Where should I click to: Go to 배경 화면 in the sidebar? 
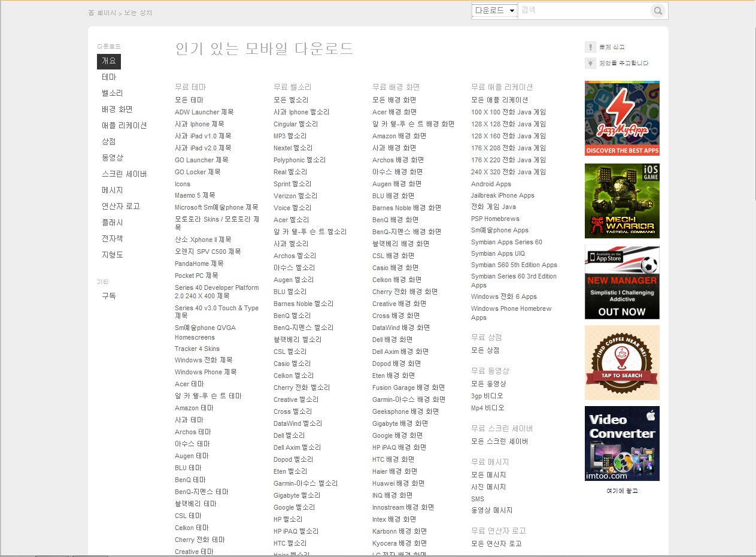point(117,110)
